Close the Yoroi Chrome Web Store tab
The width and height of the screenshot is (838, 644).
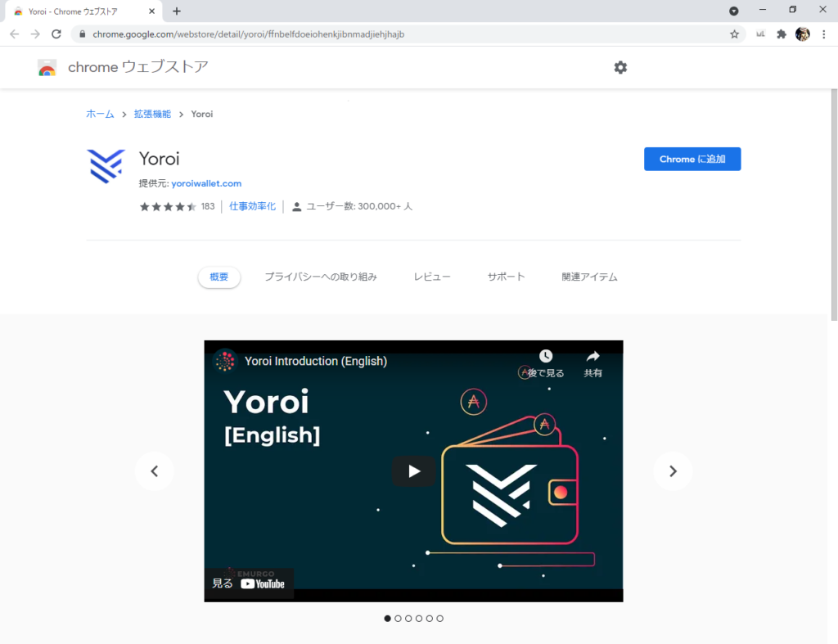(x=151, y=11)
